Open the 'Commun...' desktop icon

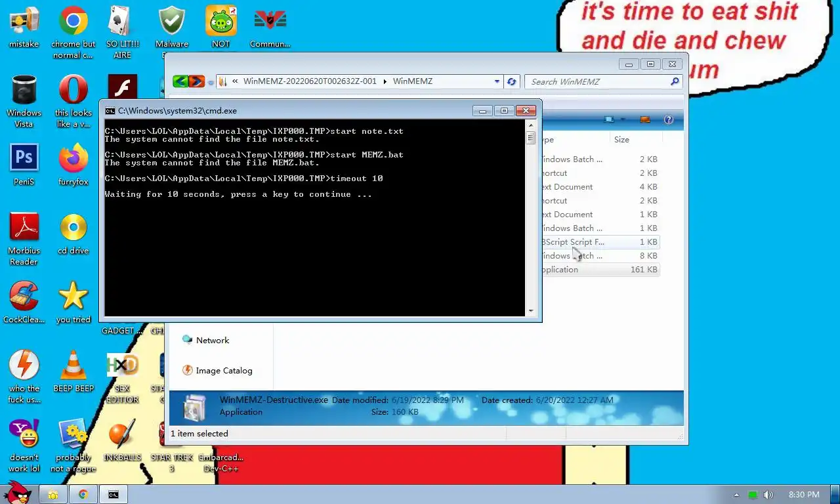click(x=270, y=28)
